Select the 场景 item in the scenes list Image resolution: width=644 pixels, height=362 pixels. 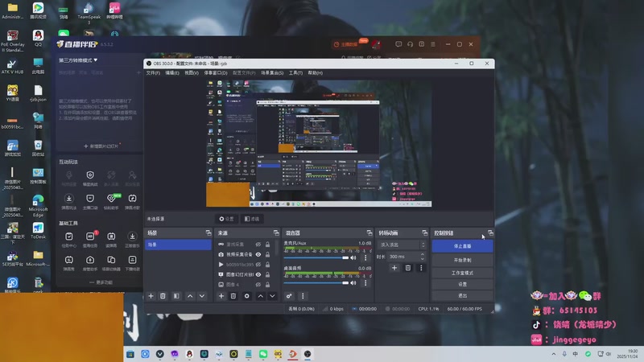point(178,245)
